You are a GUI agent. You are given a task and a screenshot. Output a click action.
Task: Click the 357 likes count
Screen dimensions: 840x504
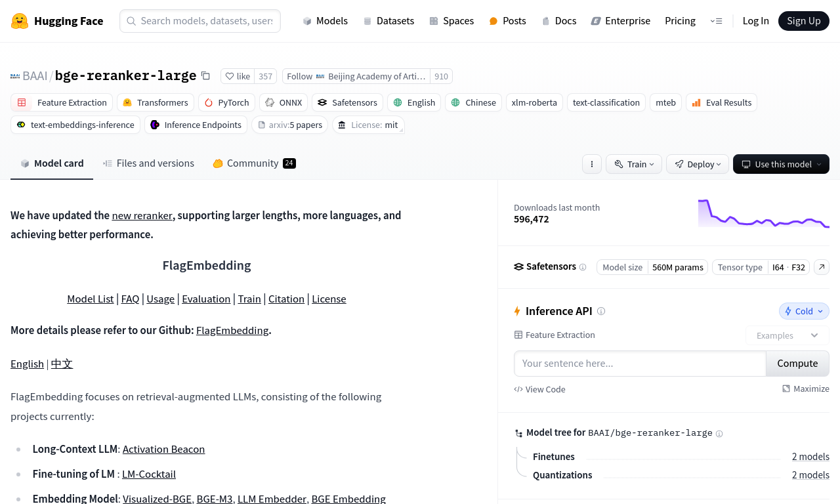pos(265,76)
